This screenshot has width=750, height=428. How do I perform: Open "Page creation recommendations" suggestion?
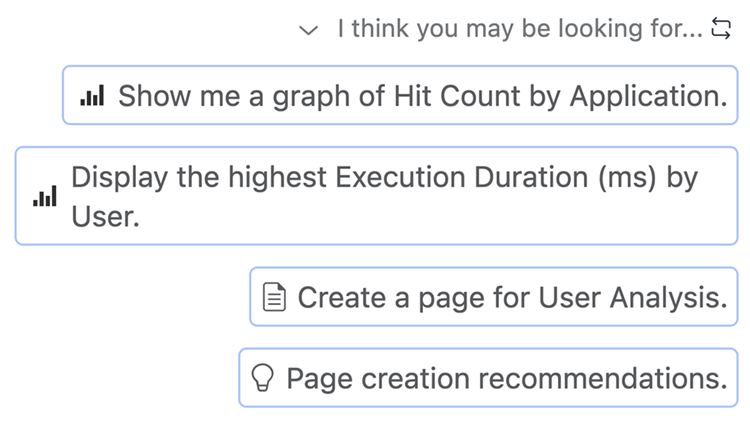click(x=506, y=378)
